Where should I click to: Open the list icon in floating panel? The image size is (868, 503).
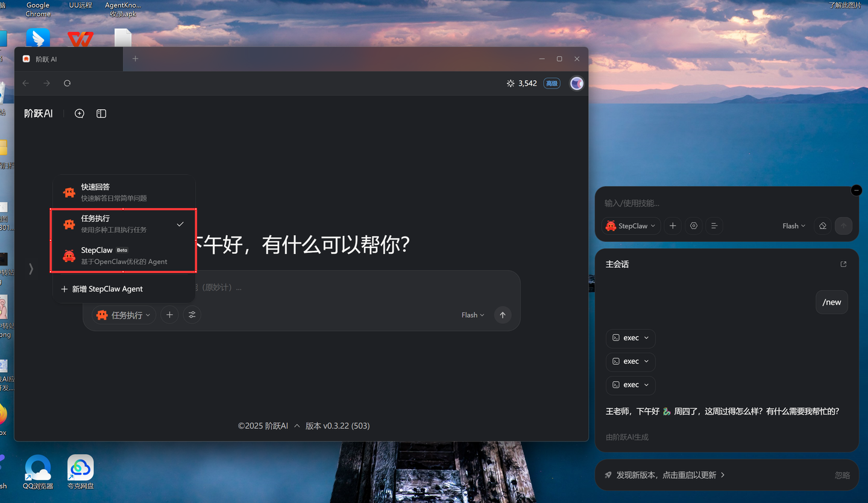tap(714, 226)
